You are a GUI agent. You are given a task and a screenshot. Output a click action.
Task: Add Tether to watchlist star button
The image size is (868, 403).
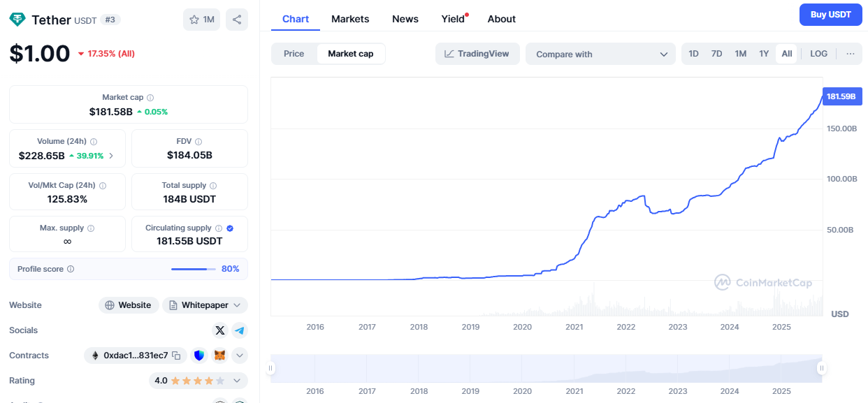click(x=201, y=20)
